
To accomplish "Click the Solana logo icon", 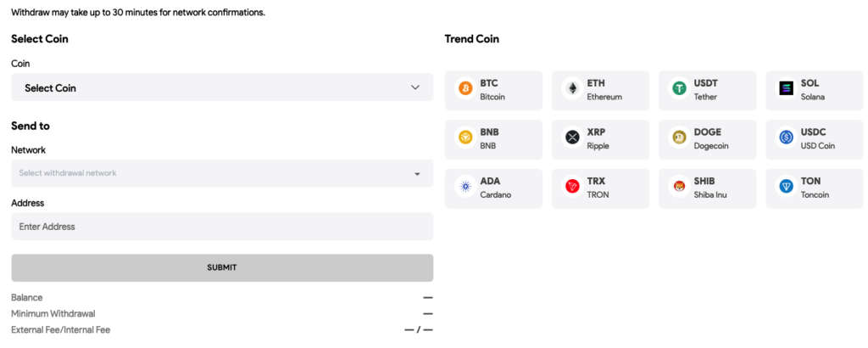I will pyautogui.click(x=786, y=88).
